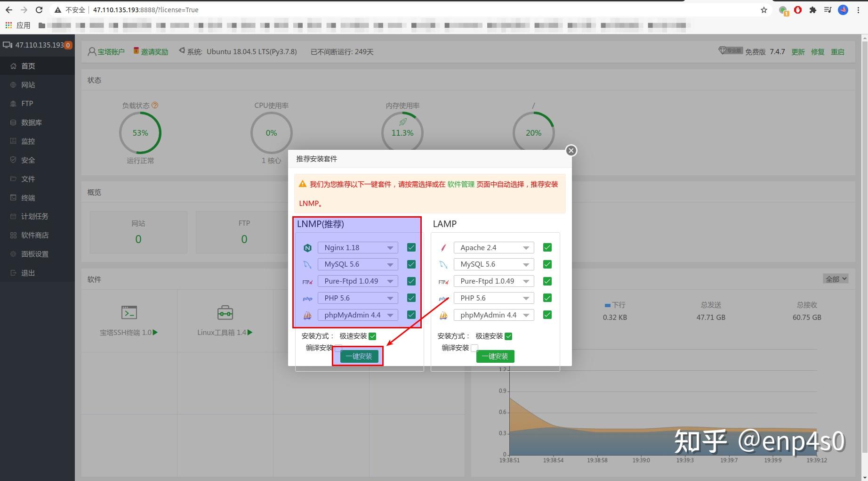Open the LNMP PHP 5.6 version dropdown

coord(358,298)
